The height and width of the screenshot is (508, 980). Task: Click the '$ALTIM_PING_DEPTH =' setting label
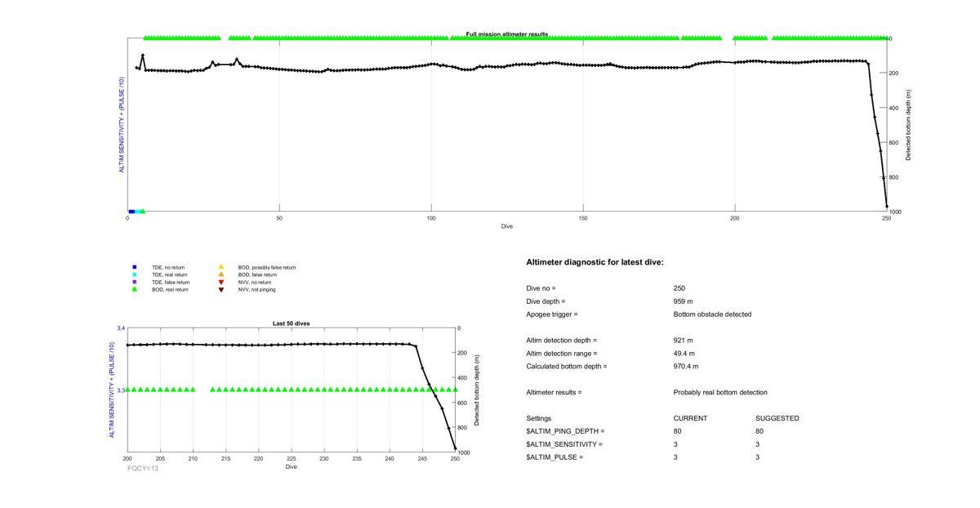(x=565, y=431)
